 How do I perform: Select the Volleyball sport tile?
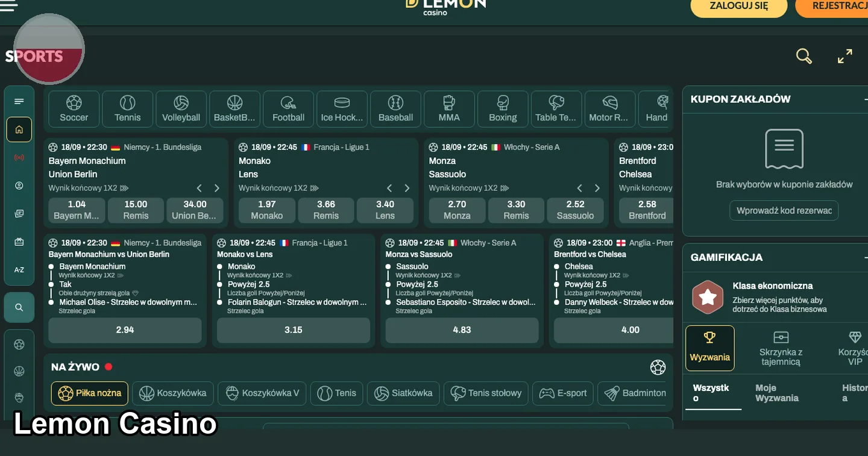click(181, 109)
